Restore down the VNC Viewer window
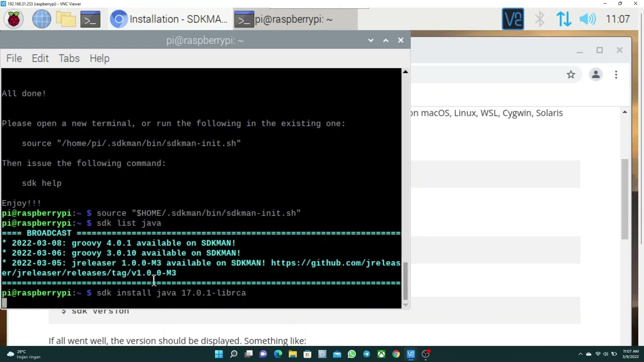 [620, 4]
